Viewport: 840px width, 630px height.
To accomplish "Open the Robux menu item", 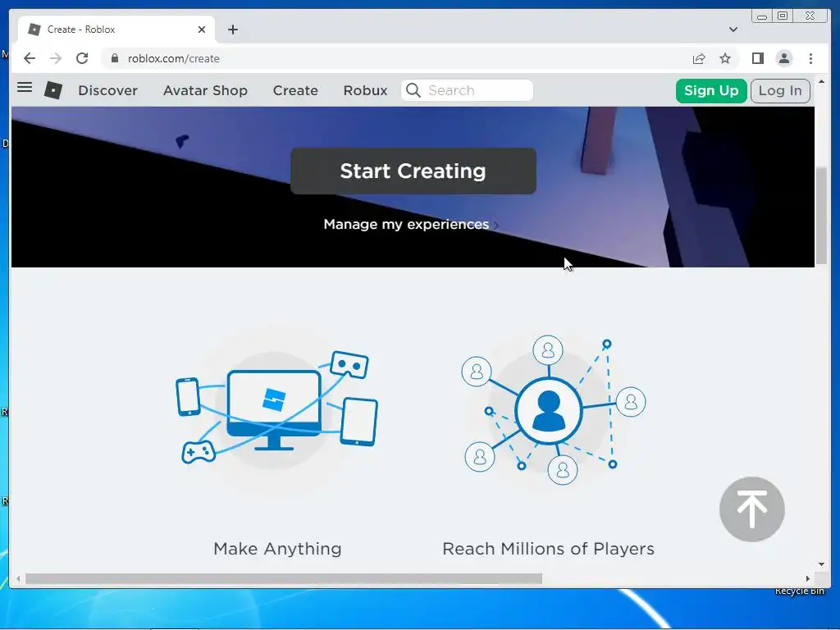I will click(x=365, y=90).
